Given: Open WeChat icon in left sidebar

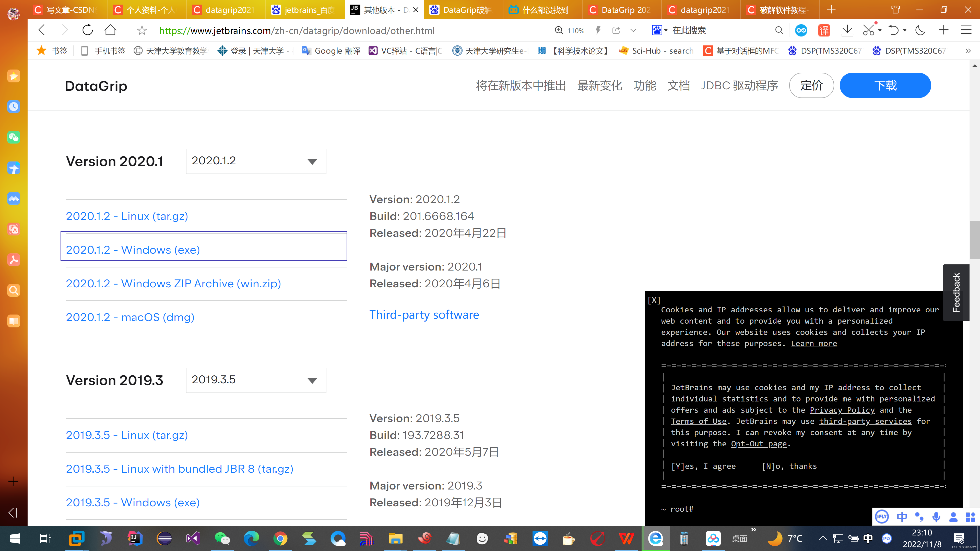Looking at the screenshot, I should [14, 137].
